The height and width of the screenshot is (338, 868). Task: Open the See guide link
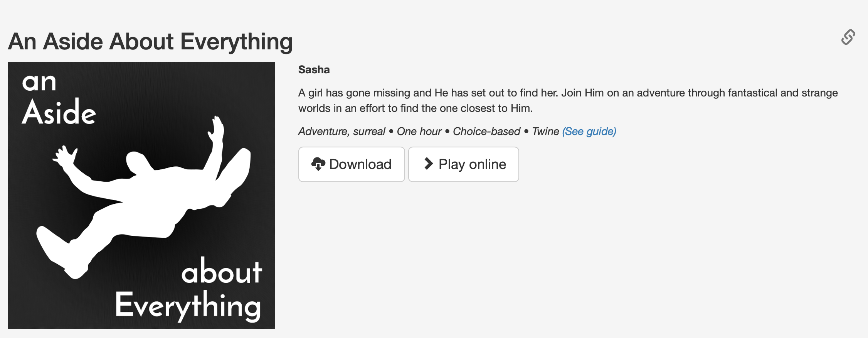click(x=589, y=131)
